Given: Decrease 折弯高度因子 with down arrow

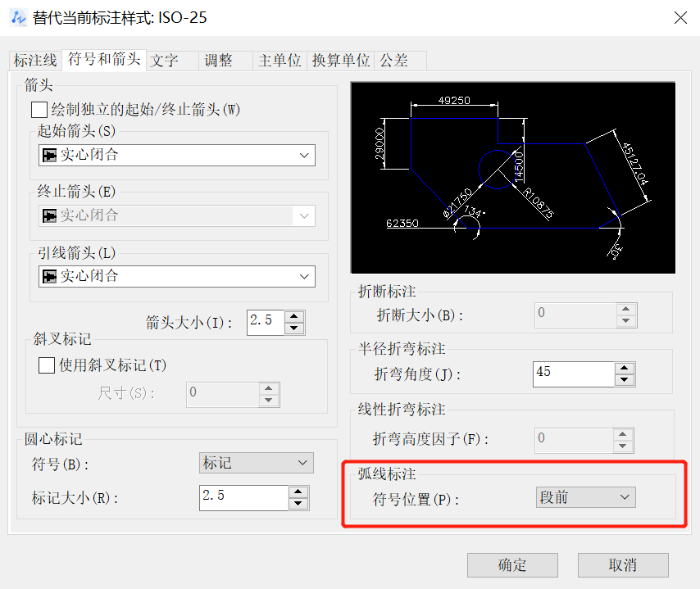Looking at the screenshot, I should point(623,446).
